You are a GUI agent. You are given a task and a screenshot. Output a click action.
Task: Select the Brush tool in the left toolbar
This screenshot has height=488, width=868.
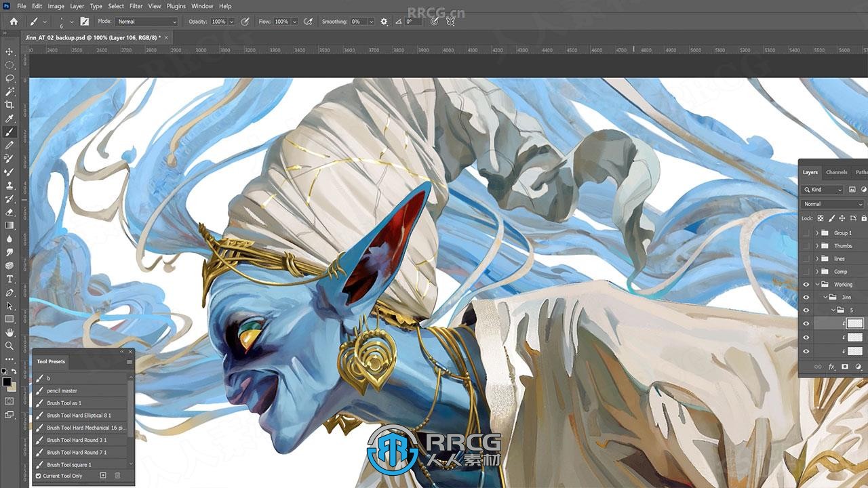coord(9,132)
